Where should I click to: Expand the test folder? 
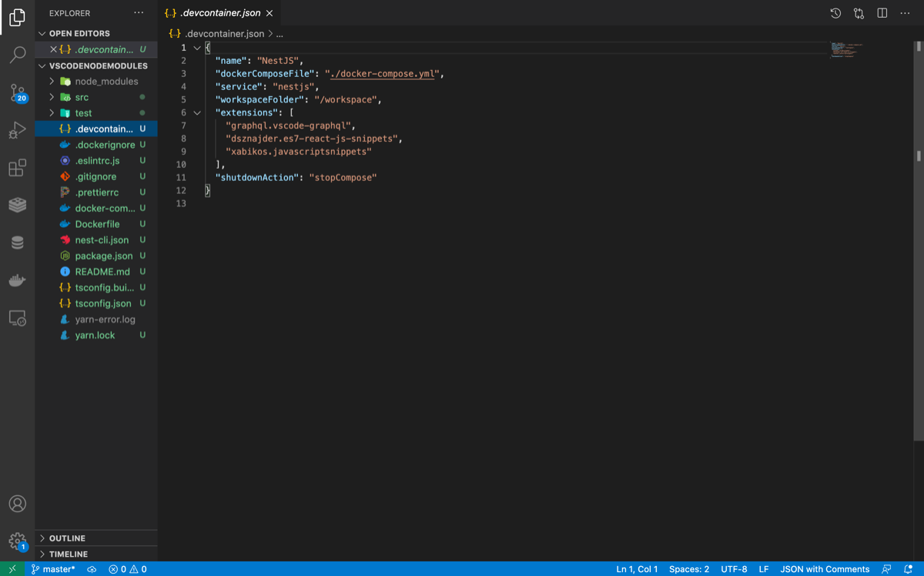(x=96, y=113)
